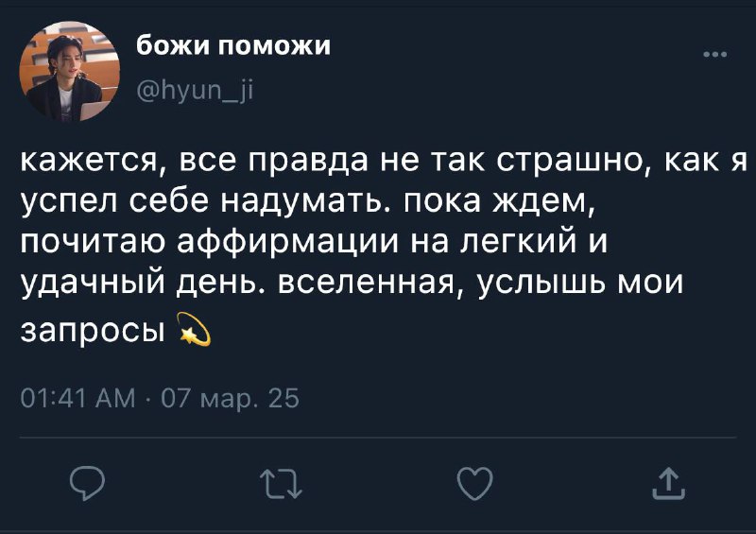The image size is (756, 534).
Task: Open the round profile avatar photo
Action: (69, 72)
